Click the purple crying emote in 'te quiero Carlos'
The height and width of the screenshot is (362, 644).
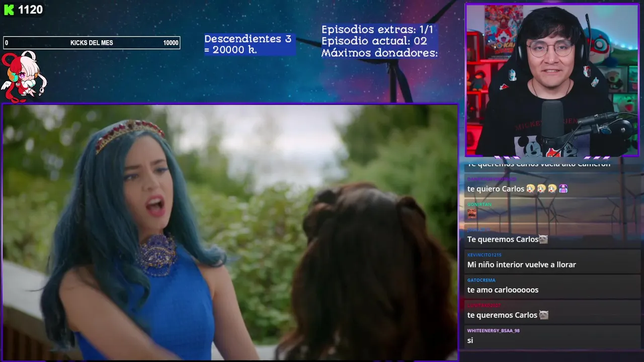tap(563, 189)
